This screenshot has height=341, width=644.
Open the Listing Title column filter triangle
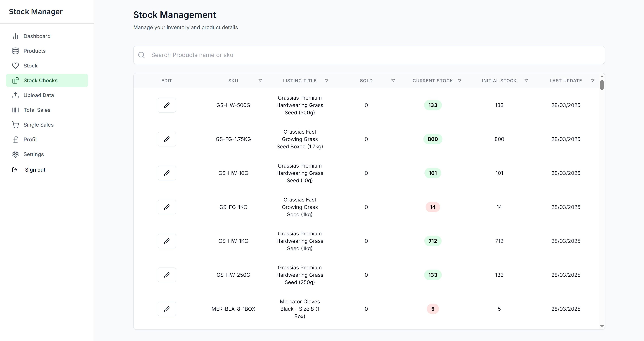326,81
